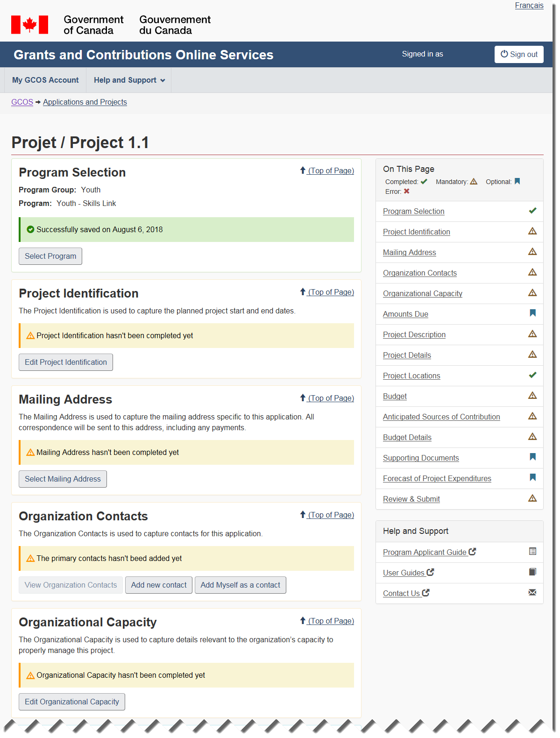560x738 pixels.
Task: Click Add Myself as a contact
Action: [240, 585]
